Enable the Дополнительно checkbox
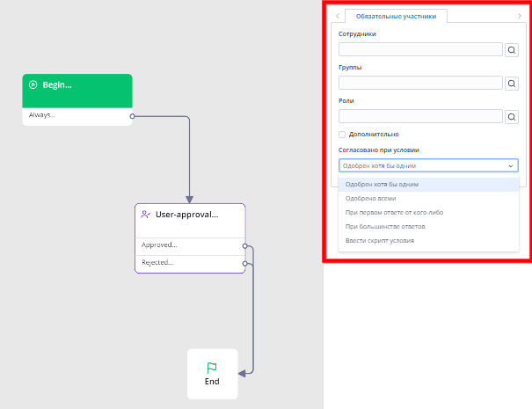Image resolution: width=532 pixels, height=409 pixels. pyautogui.click(x=342, y=135)
